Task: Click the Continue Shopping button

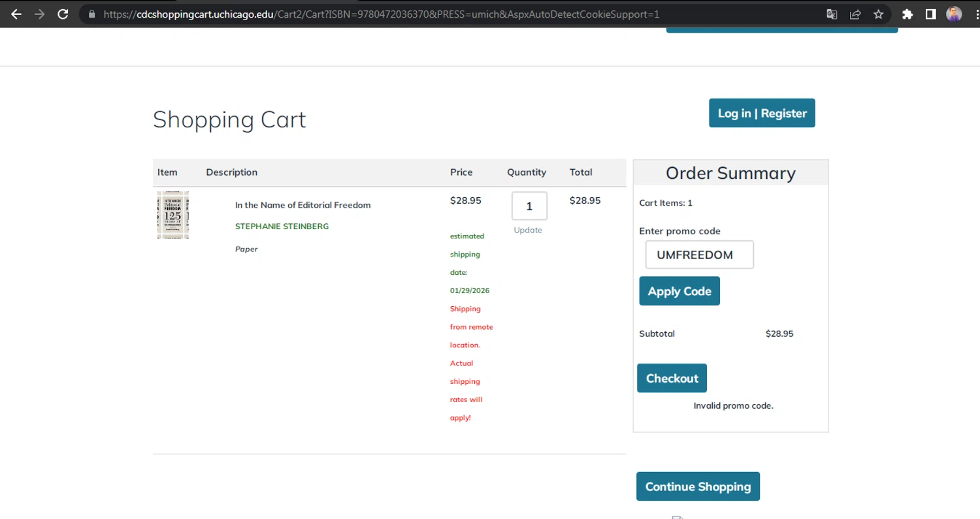Action: pyautogui.click(x=698, y=486)
